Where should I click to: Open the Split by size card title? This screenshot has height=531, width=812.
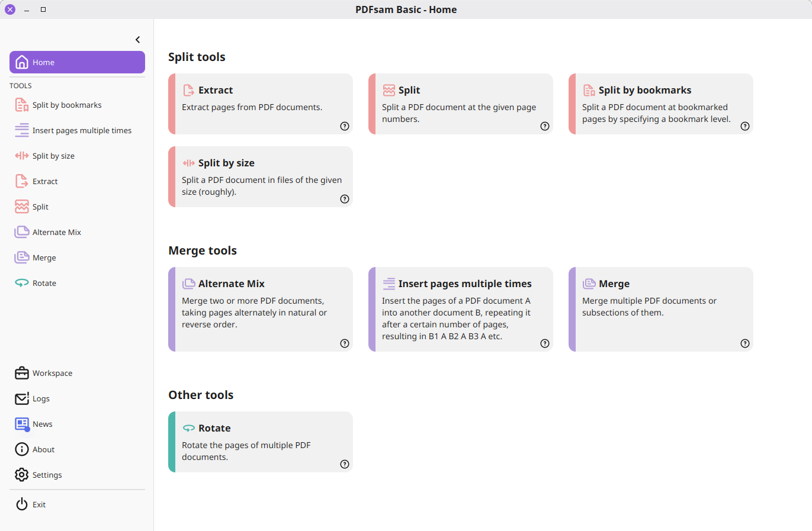[226, 163]
